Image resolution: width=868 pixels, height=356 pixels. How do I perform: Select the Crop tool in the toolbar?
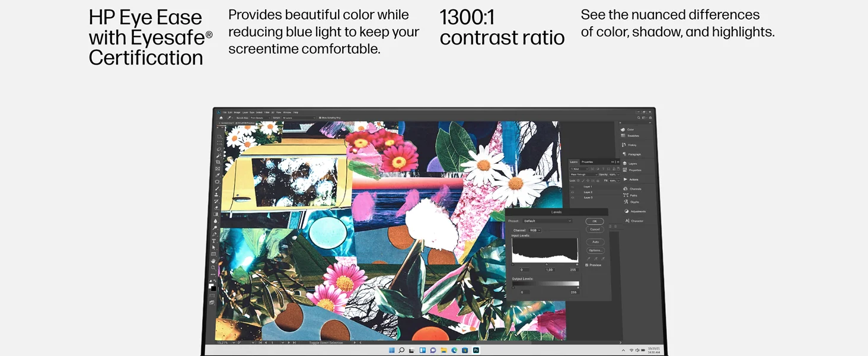tap(218, 162)
